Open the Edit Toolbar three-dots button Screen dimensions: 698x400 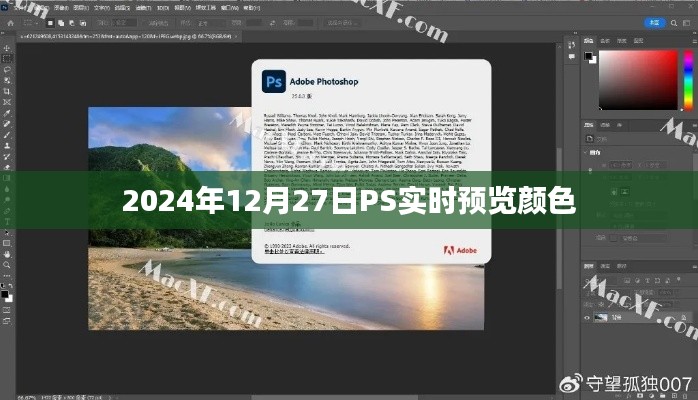click(7, 276)
